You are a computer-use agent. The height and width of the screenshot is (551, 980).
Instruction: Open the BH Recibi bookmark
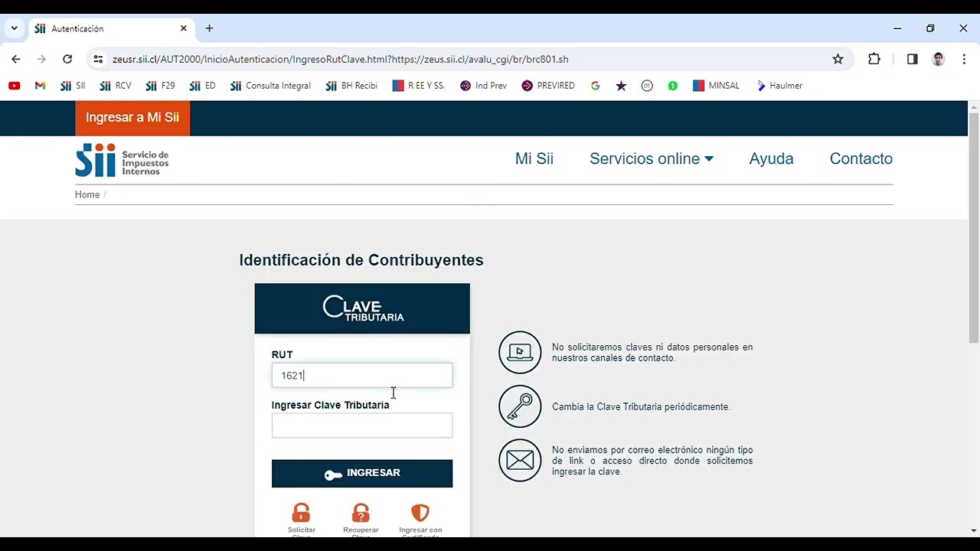pos(351,86)
